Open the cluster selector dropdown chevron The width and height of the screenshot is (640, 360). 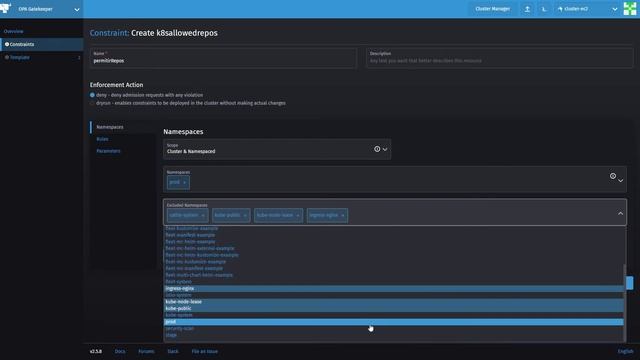(x=614, y=9)
